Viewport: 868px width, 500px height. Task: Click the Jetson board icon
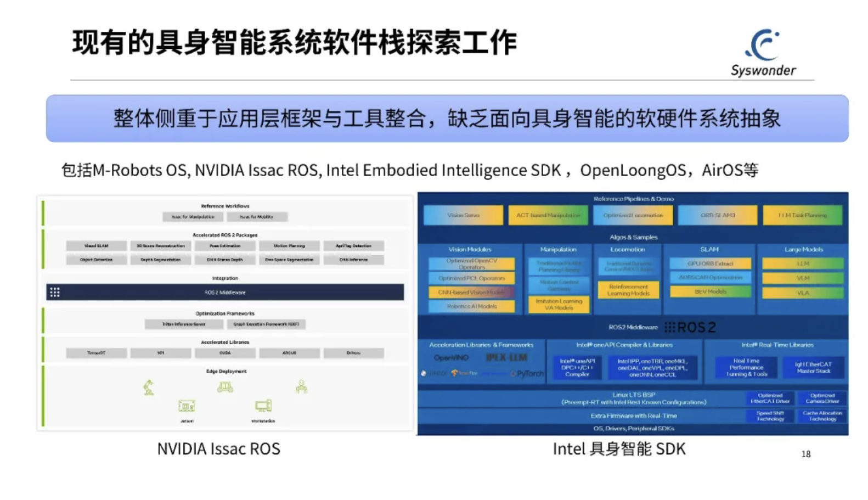click(187, 406)
